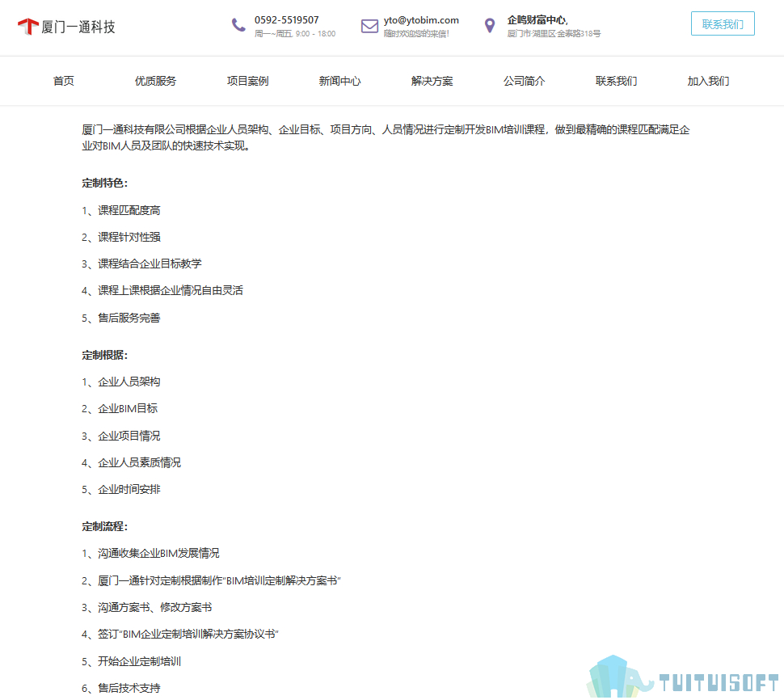Click list item 售后技术支持
Viewport: 784px width, 700px height.
pyautogui.click(x=121, y=688)
